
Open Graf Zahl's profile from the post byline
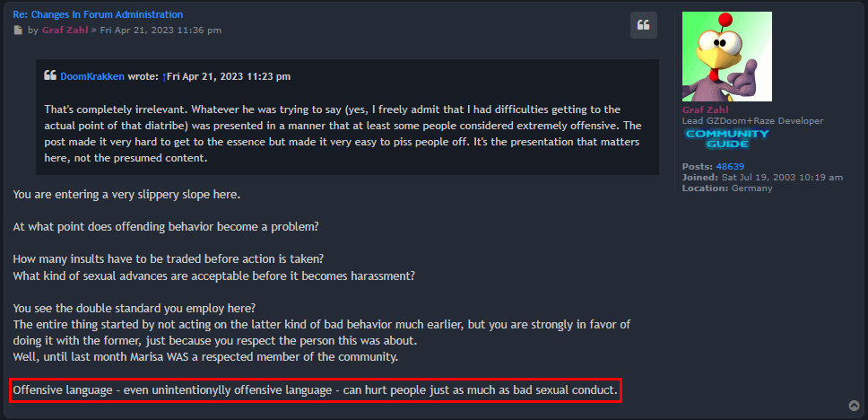[65, 30]
